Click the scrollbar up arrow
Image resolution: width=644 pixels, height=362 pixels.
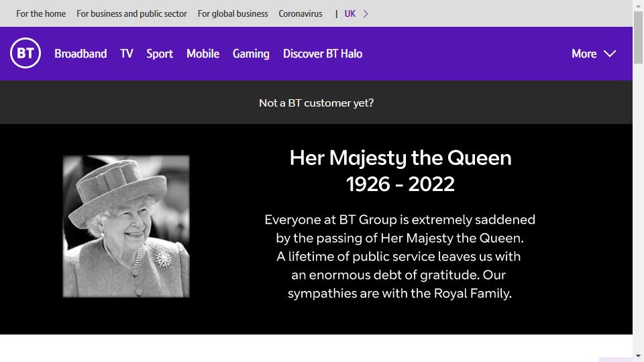[x=638, y=6]
